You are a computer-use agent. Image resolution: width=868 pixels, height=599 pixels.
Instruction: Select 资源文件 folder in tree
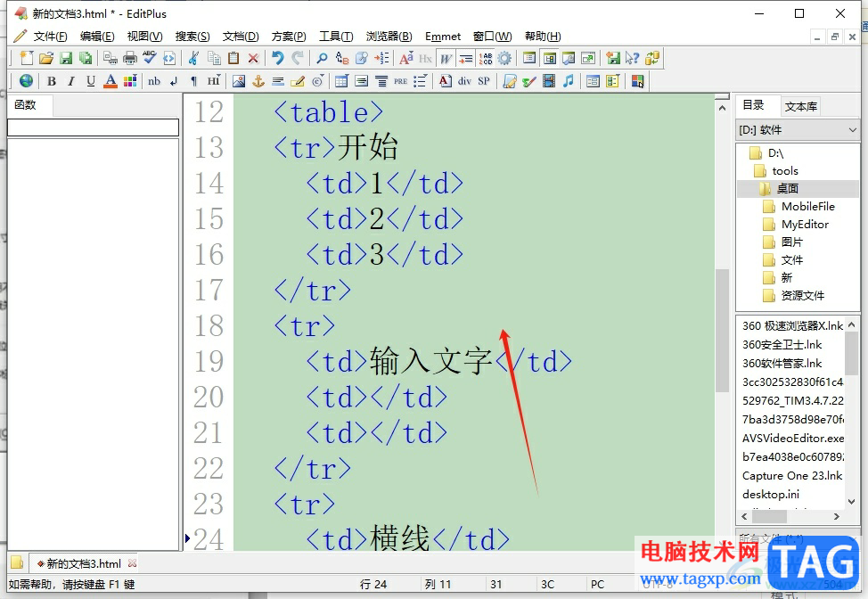pos(803,295)
